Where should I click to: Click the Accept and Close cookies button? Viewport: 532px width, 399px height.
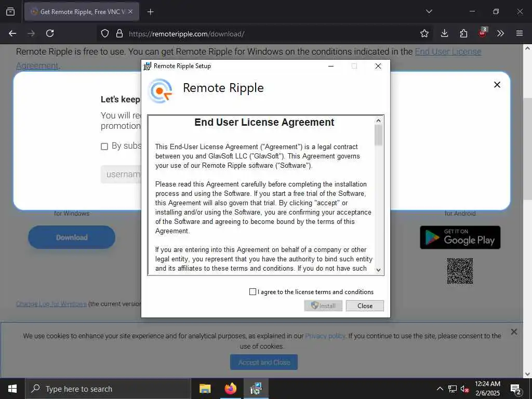pyautogui.click(x=264, y=362)
